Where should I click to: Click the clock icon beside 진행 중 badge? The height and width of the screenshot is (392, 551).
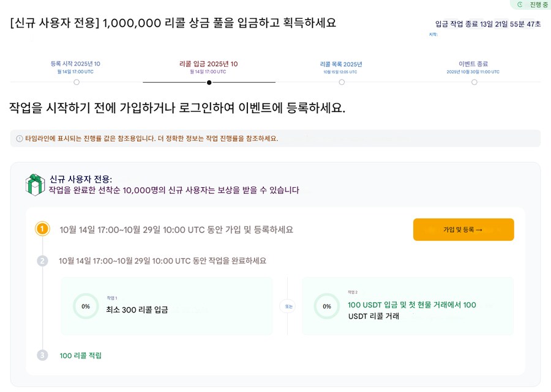click(x=519, y=4)
